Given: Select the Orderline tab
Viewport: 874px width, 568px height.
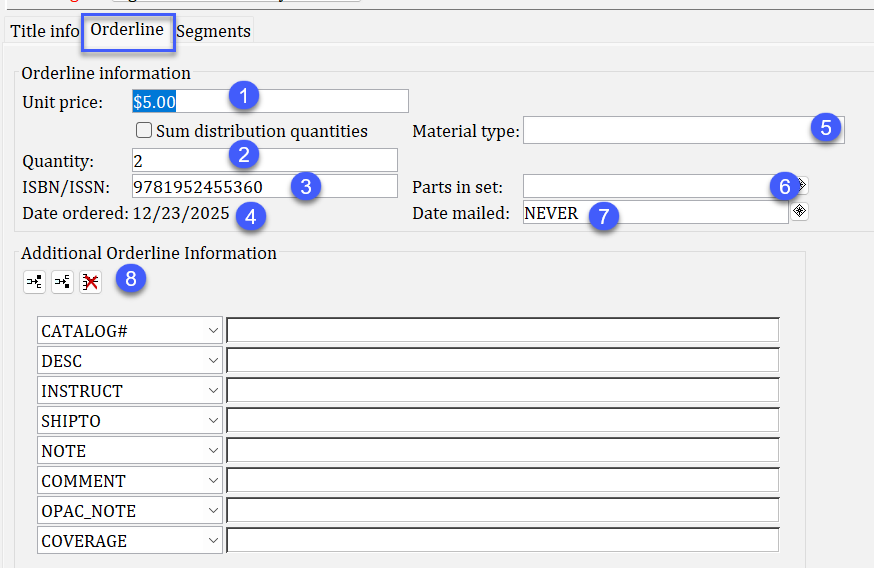Looking at the screenshot, I should click(x=127, y=30).
